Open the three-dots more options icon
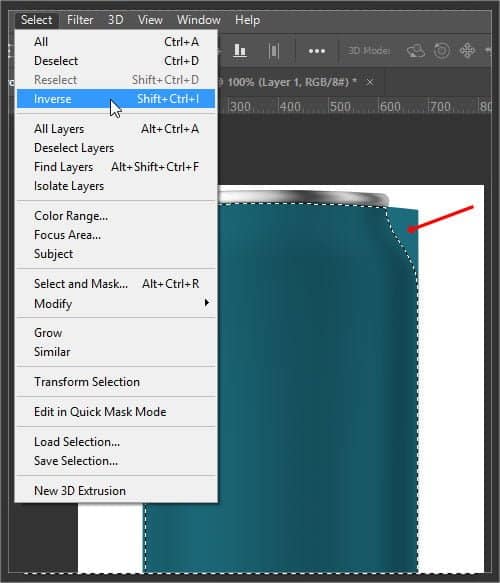Screen dimensions: 500x583 [317, 51]
